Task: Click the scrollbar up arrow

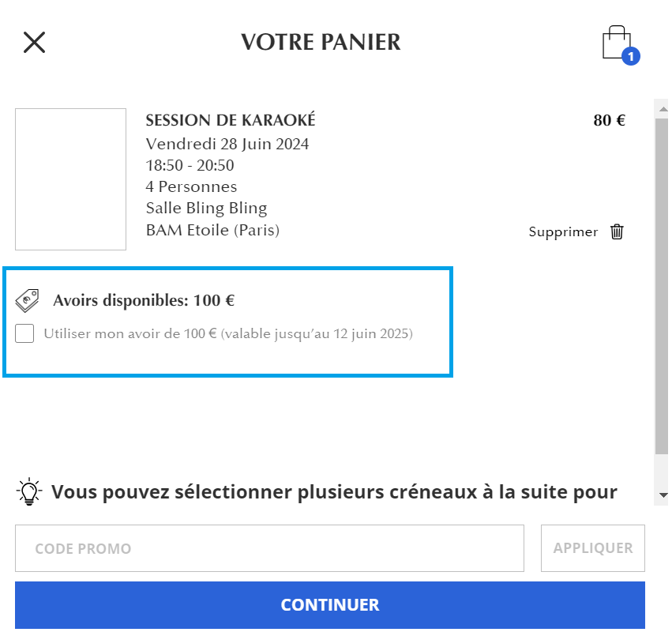Action: click(663, 109)
